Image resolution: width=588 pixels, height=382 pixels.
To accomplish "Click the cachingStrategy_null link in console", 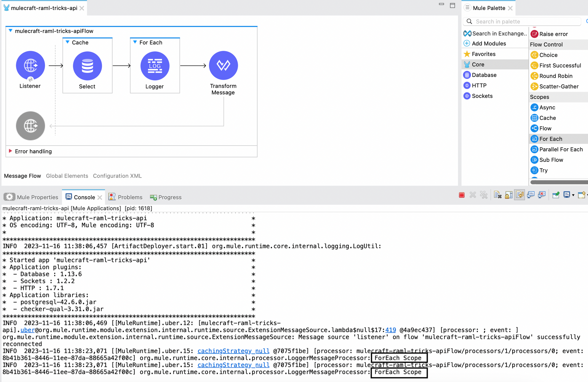I will (233, 351).
